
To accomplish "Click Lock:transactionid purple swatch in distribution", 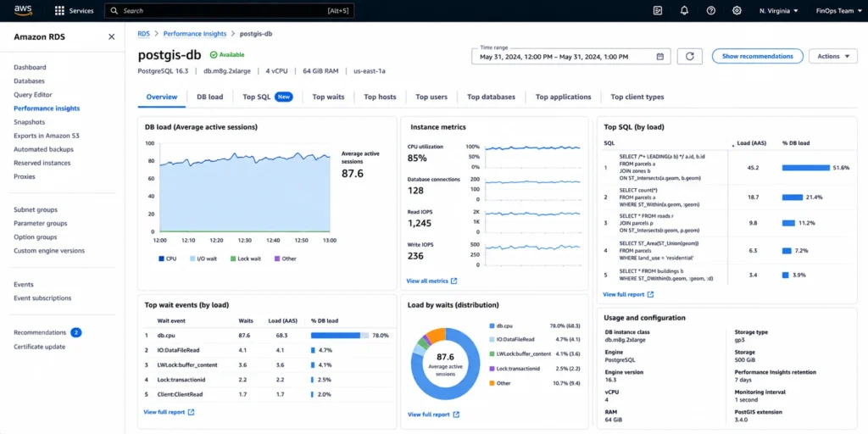I will (492, 368).
